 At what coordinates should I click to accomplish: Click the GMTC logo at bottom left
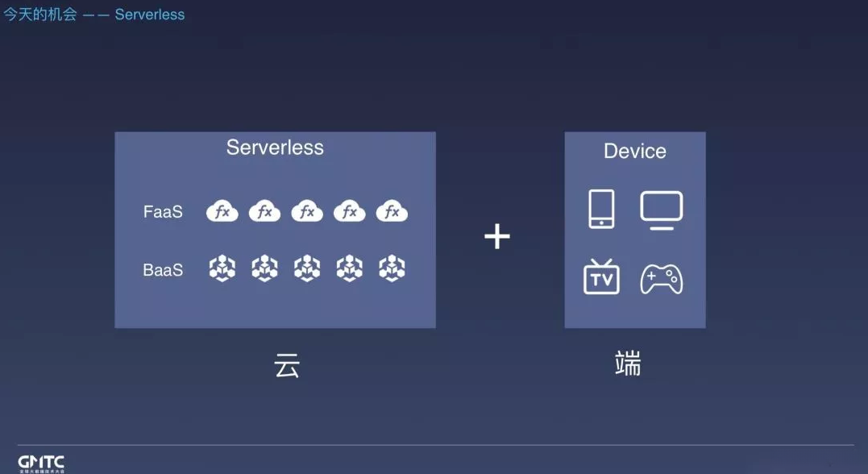click(41, 464)
